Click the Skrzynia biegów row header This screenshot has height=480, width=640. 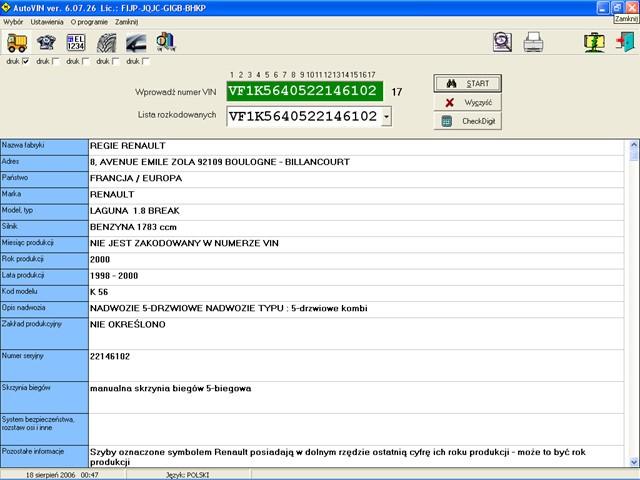click(44, 397)
